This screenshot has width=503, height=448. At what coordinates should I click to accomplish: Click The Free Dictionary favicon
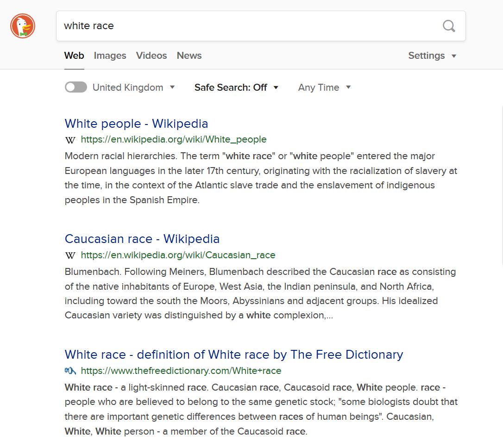coord(70,371)
